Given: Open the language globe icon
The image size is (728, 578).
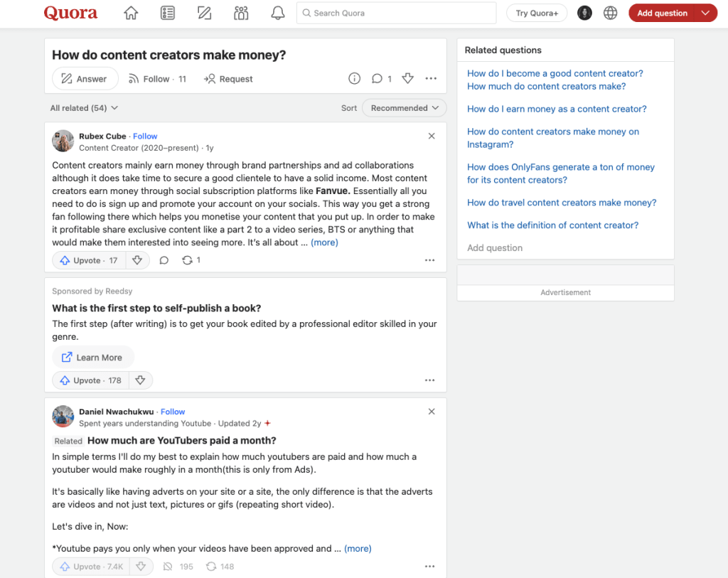Looking at the screenshot, I should click(x=610, y=13).
